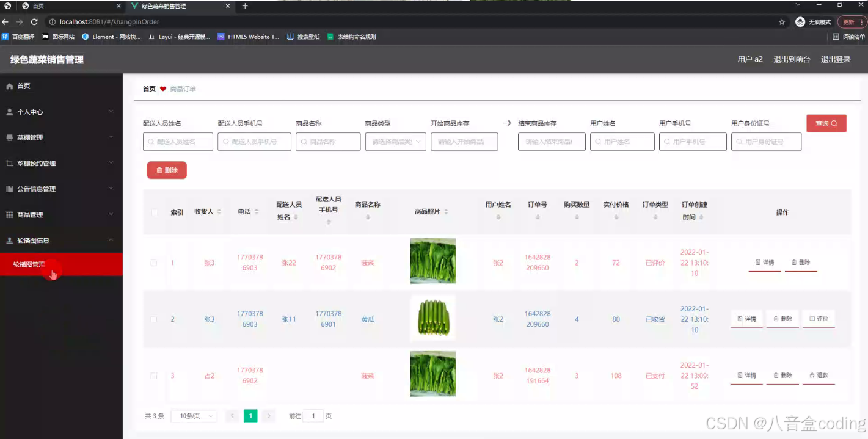Open 百度翻译 bookmark
This screenshot has width=868, height=439.
[18, 37]
